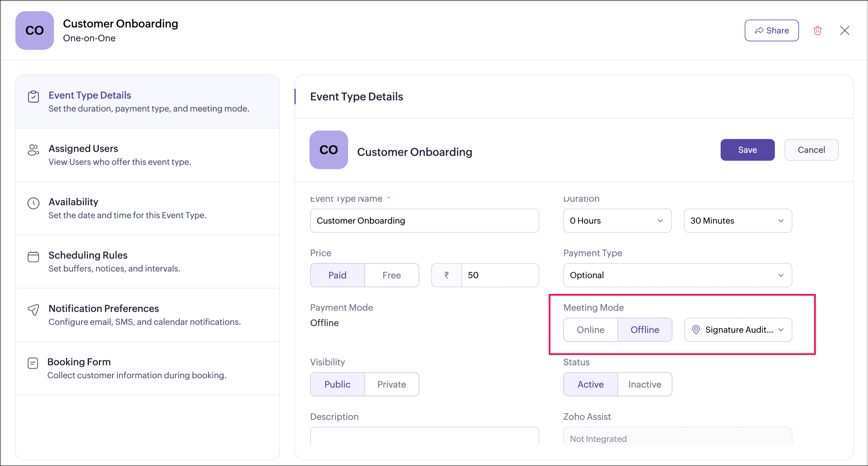
Task: Open the Payment Type Optional dropdown
Action: [678, 275]
